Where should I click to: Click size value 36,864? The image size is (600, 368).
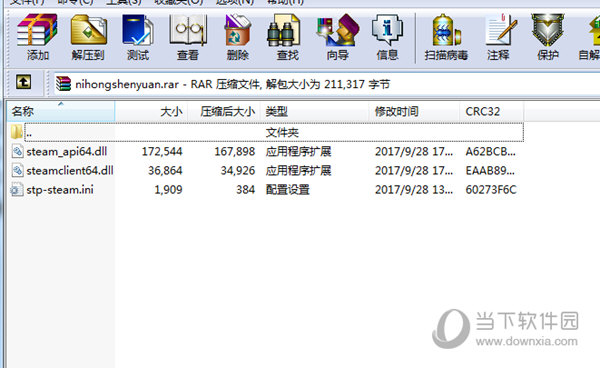point(165,170)
